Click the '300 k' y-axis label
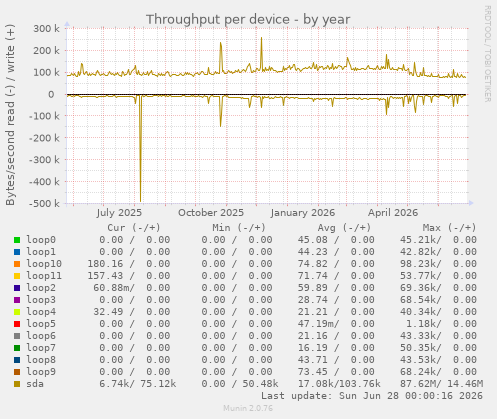The width and height of the screenshot is (497, 419). click(46, 29)
